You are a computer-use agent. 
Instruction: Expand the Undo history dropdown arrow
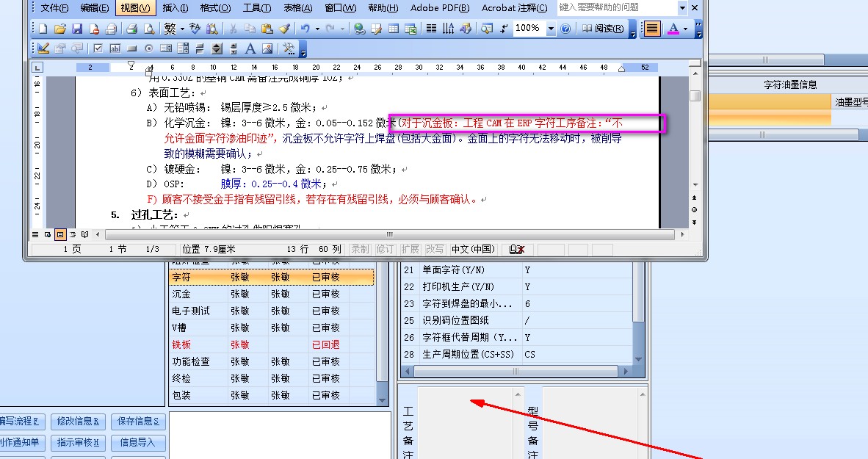point(317,28)
